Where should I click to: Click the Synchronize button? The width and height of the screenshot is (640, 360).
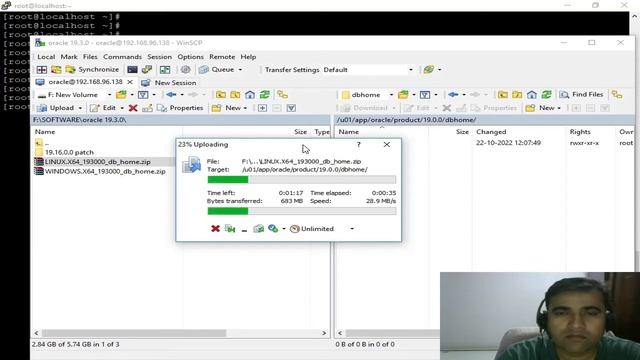[93, 70]
